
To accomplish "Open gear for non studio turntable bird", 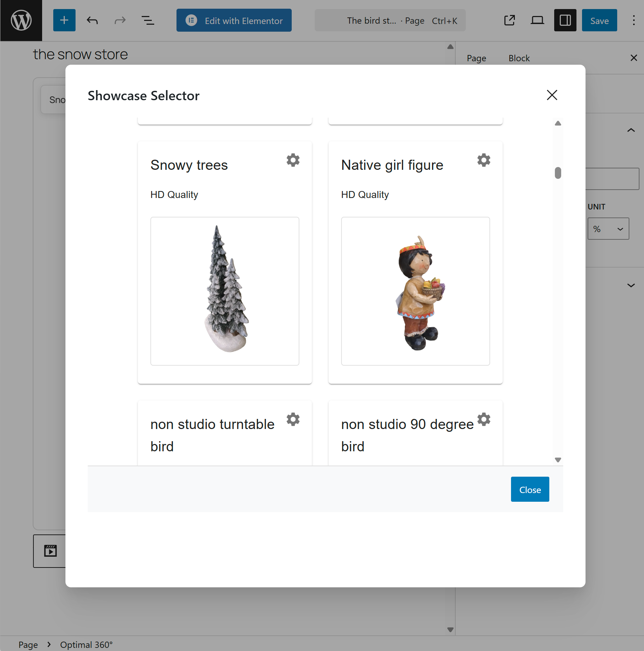I will pyautogui.click(x=293, y=419).
